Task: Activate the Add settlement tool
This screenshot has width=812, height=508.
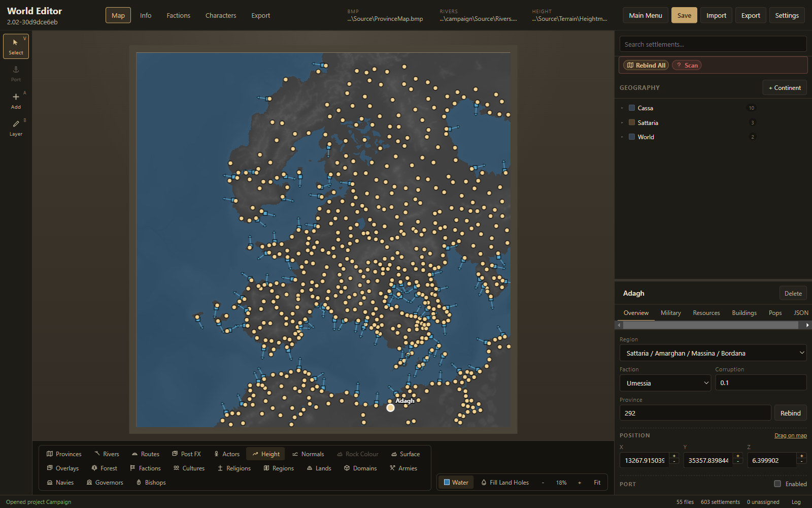Action: coord(16,101)
